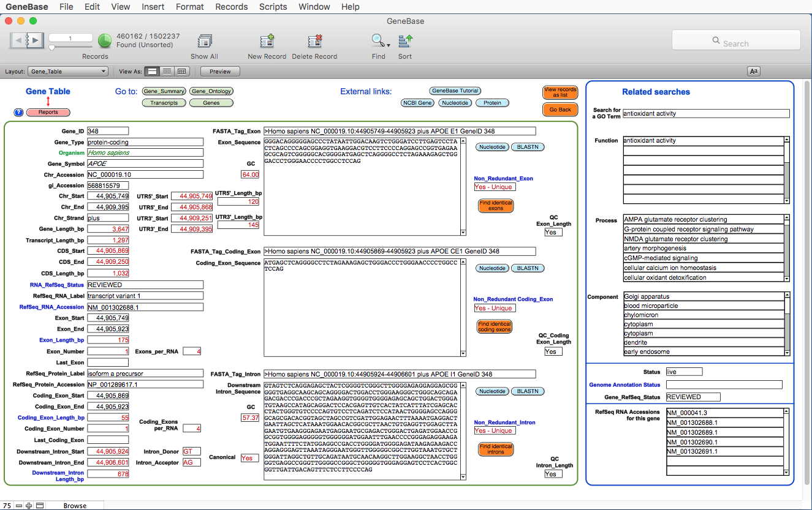The image size is (812, 510).
Task: Go to the next record arrow
Action: tap(36, 40)
